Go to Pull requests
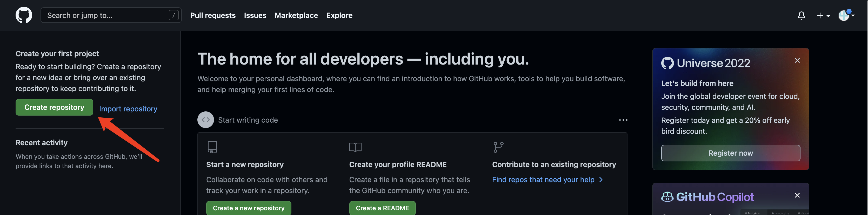This screenshot has height=215, width=868. 213,15
